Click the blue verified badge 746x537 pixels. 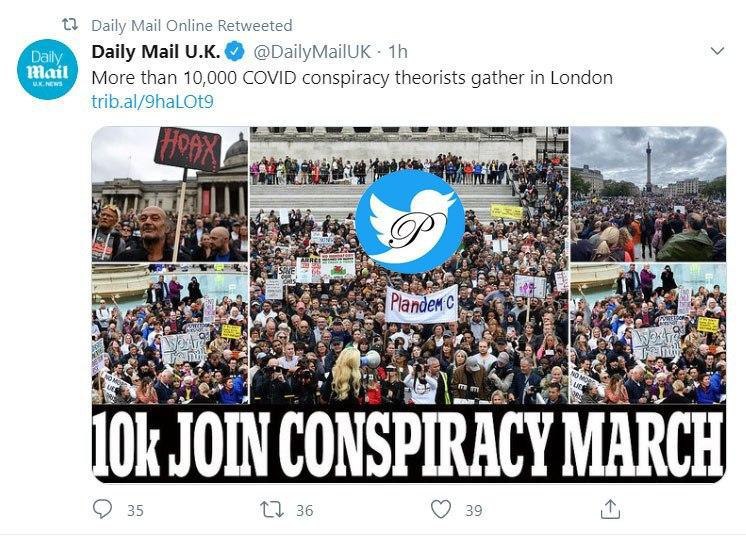pyautogui.click(x=235, y=51)
